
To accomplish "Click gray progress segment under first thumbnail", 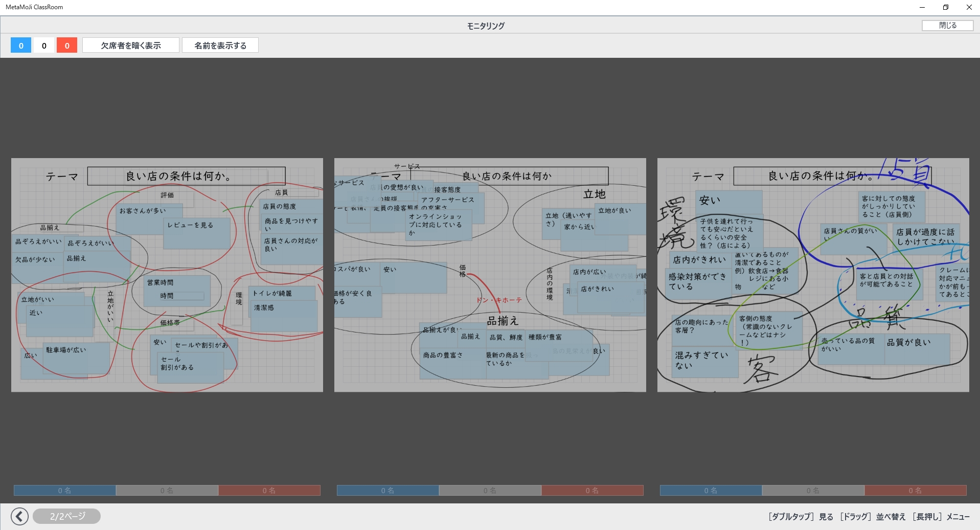I will (167, 491).
